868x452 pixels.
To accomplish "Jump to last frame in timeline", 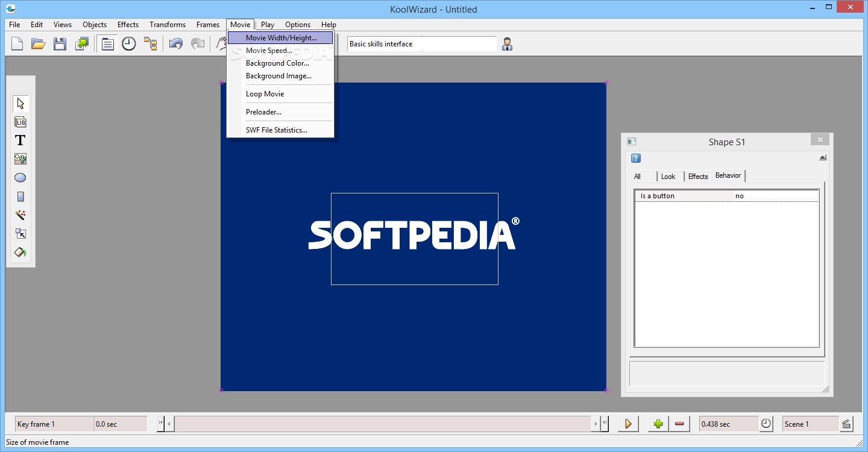I will (605, 424).
